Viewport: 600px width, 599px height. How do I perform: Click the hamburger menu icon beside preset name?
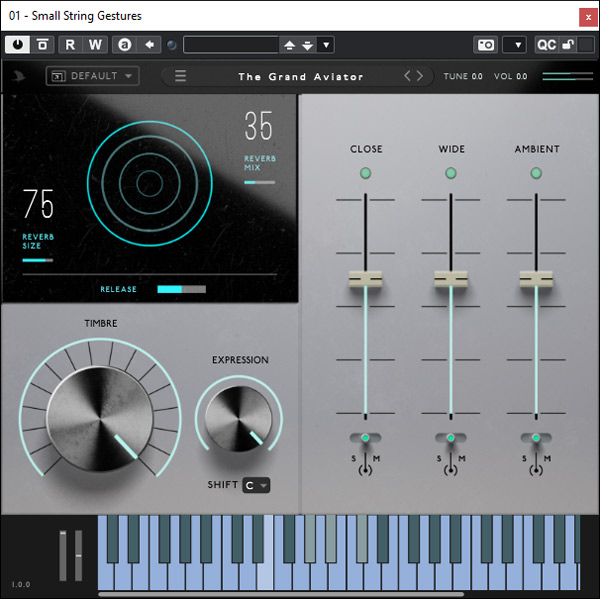[181, 76]
